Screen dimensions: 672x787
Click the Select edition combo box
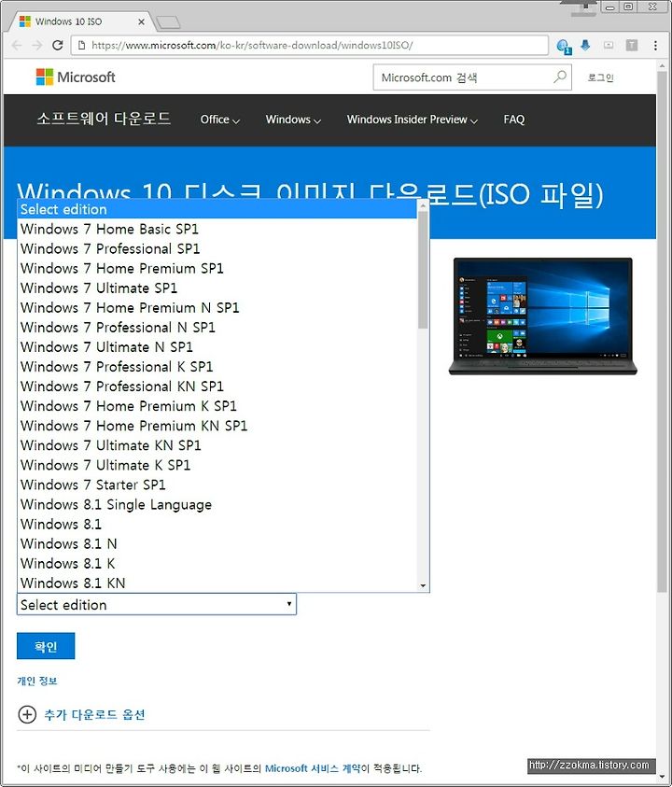point(157,604)
